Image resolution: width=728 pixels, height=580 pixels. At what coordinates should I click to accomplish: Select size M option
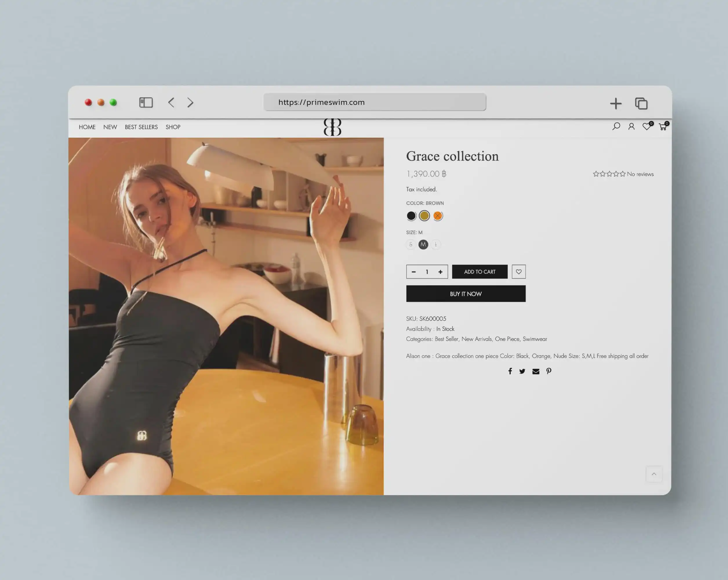423,244
